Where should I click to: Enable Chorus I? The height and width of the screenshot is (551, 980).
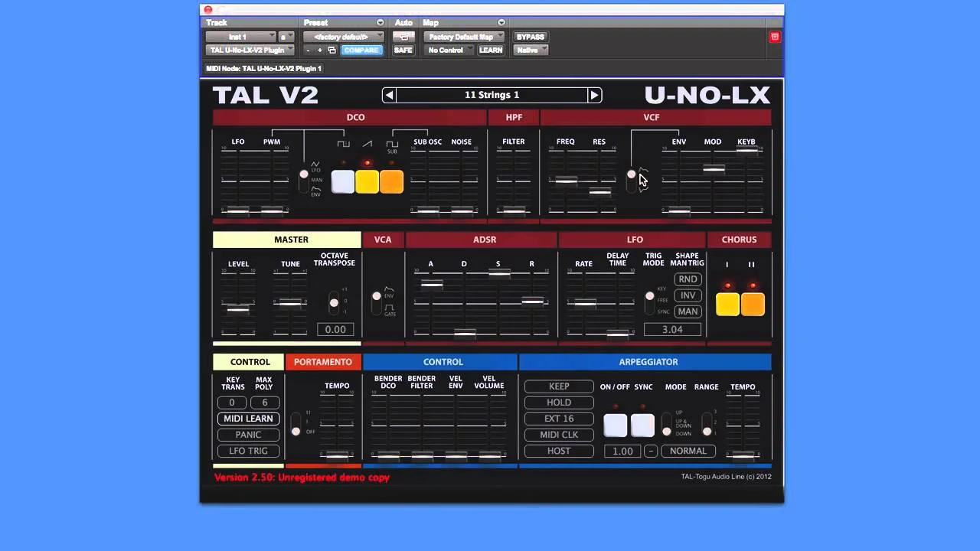point(727,304)
